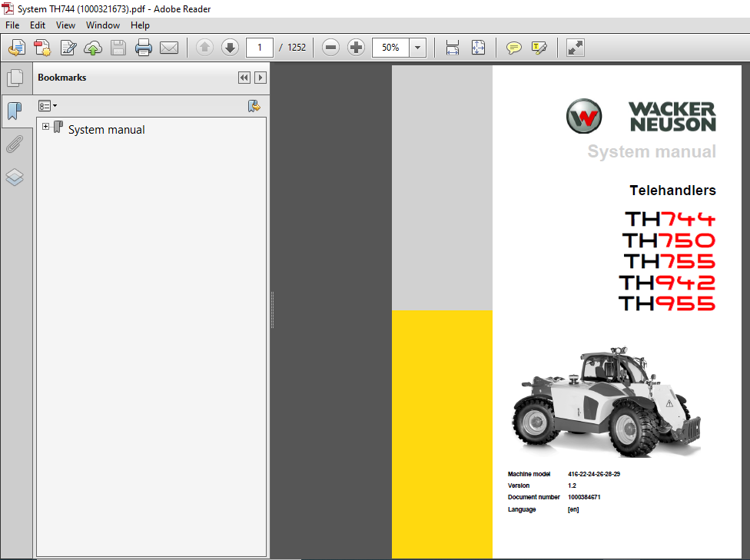Switch to Read mode with expand icon
This screenshot has height=560, width=750.
pos(575,48)
